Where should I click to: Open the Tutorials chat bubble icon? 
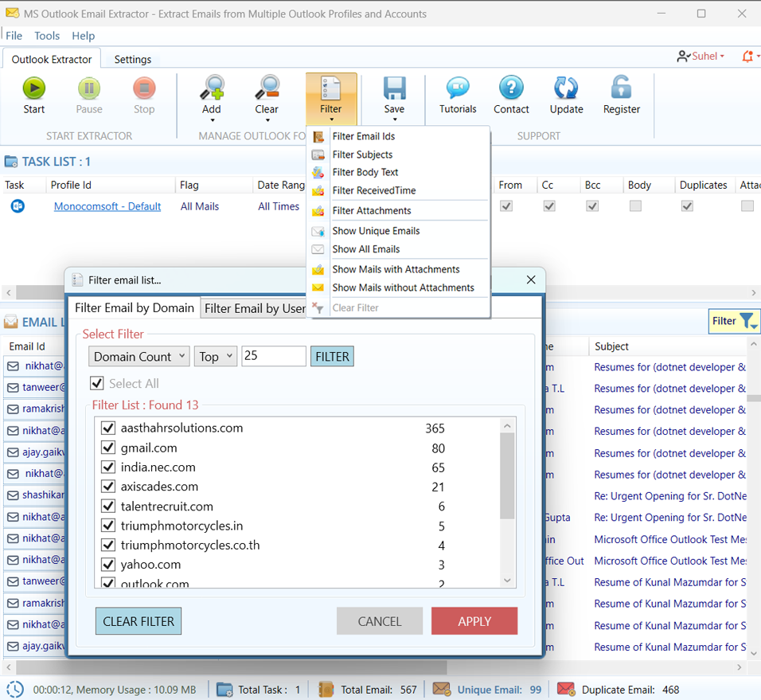click(x=458, y=88)
